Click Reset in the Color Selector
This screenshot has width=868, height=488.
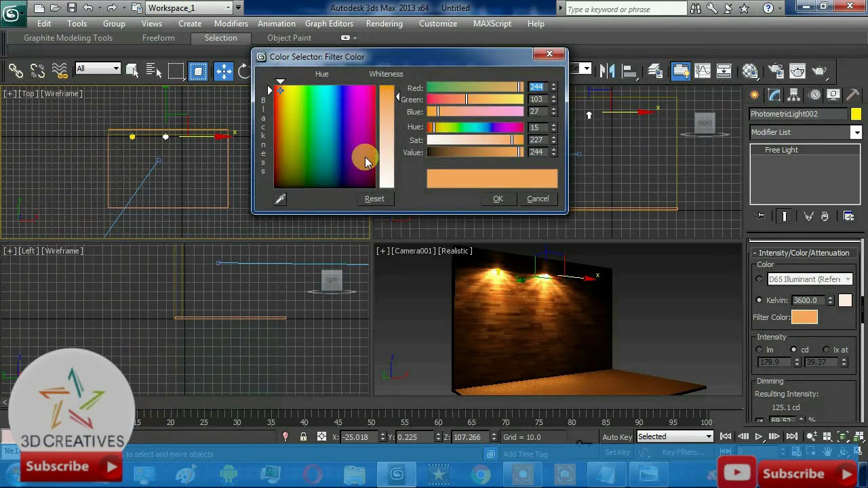point(374,199)
